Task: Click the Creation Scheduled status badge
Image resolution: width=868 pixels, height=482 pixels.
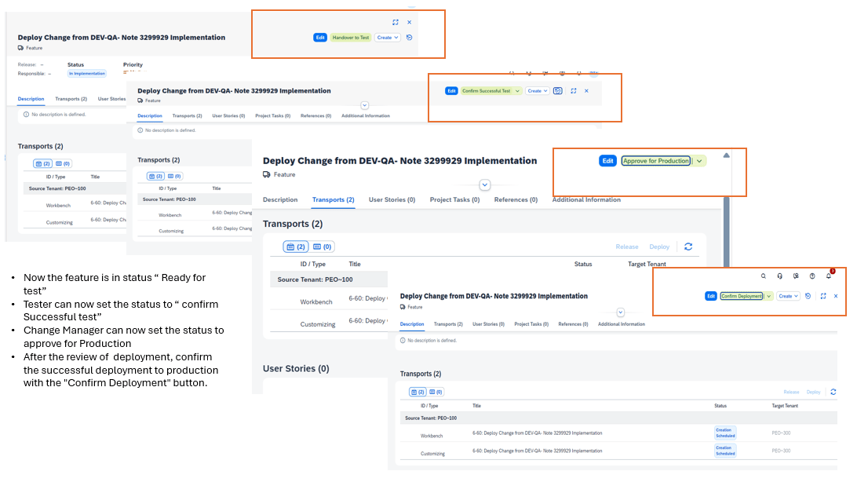Action: [725, 433]
